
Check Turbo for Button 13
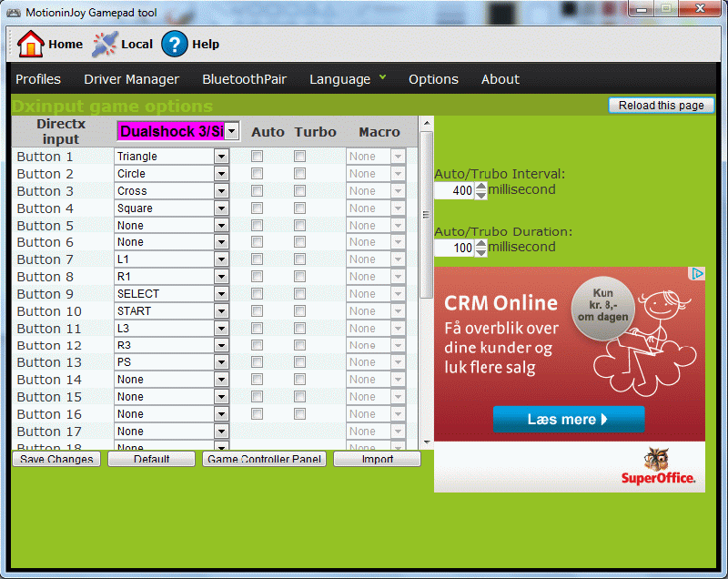click(300, 362)
